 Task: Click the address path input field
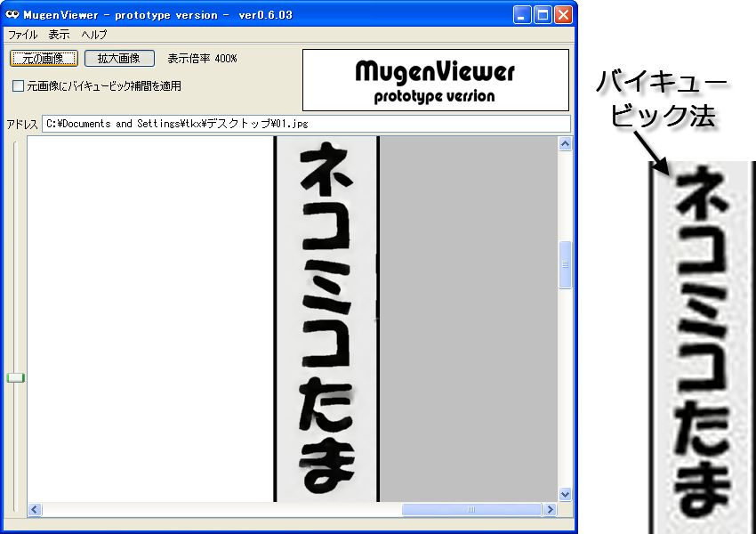[x=306, y=124]
